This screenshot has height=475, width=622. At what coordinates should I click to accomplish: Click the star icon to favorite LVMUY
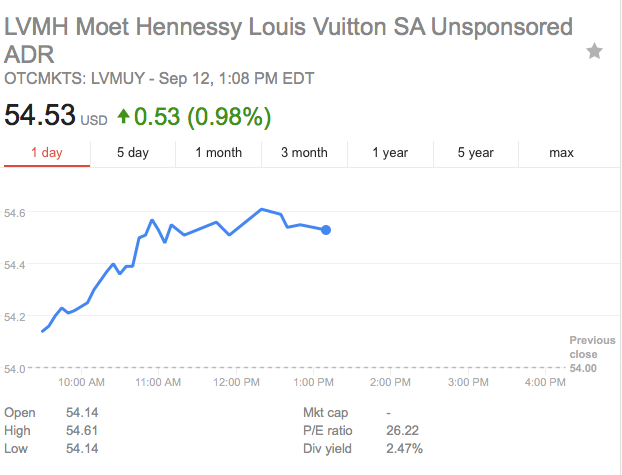pos(594,52)
